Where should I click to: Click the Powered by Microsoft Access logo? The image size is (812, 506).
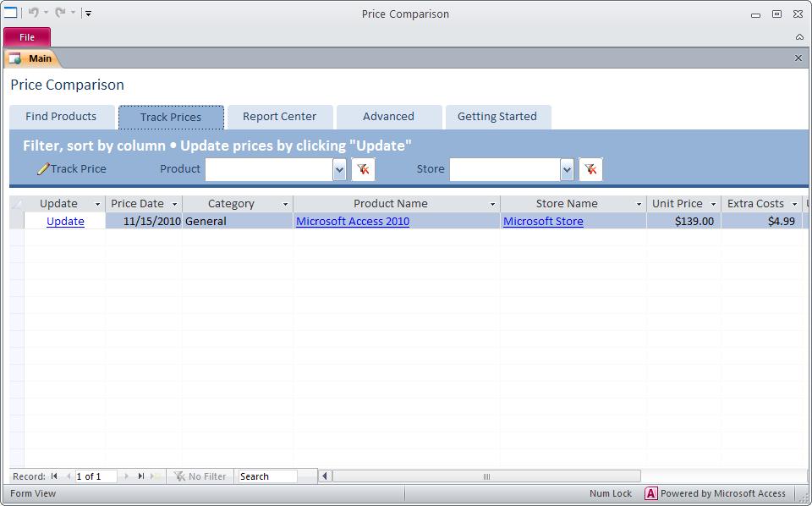tap(650, 493)
